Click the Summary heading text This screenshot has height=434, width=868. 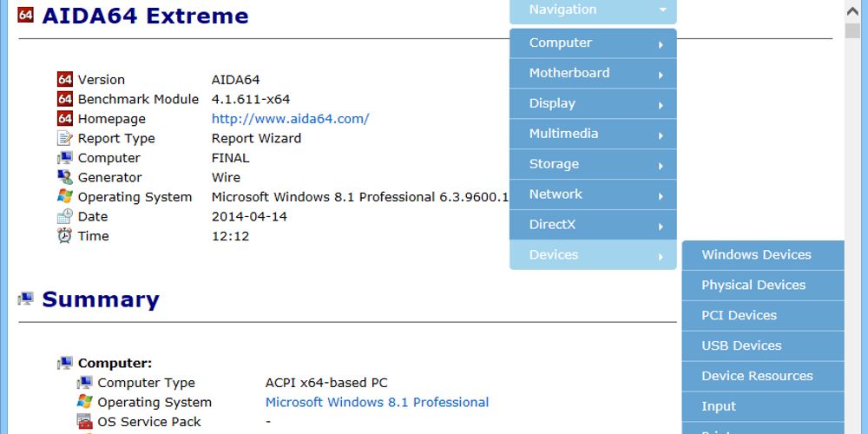[x=101, y=299]
